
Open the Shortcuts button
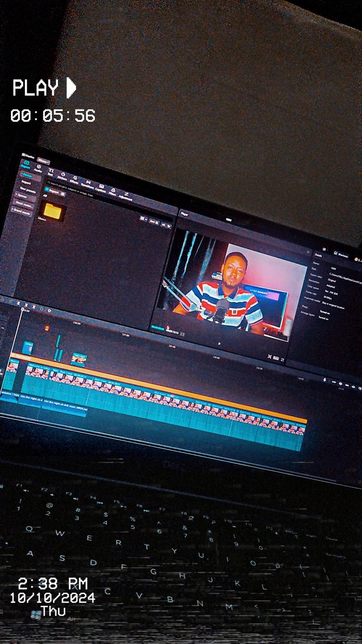click(341, 255)
